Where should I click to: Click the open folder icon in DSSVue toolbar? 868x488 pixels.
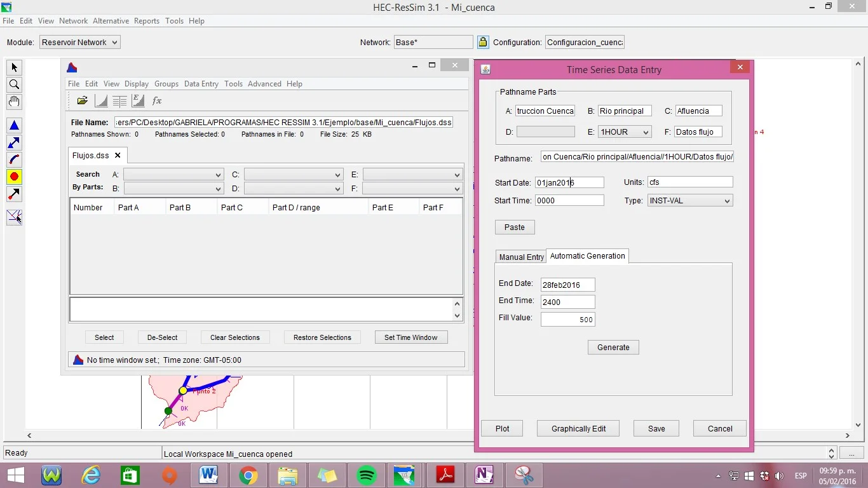click(x=82, y=100)
